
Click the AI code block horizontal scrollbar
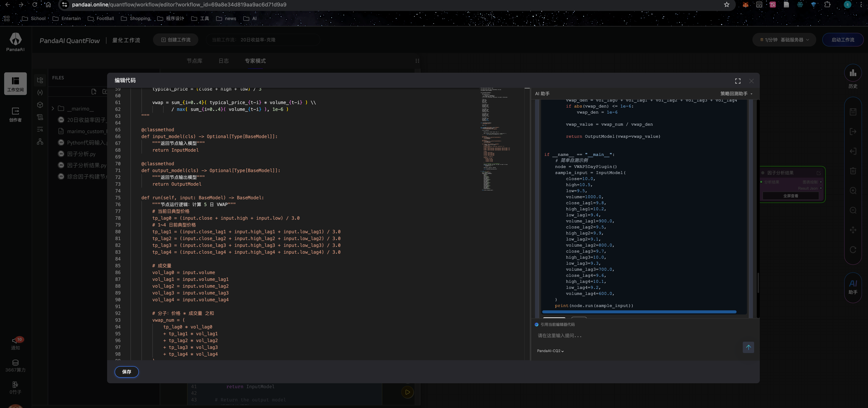click(x=639, y=312)
